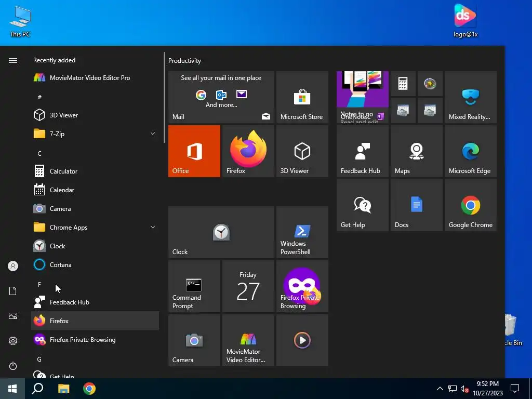This screenshot has width=532, height=399.
Task: Launch the Firefox tile under Productivity
Action: (248, 151)
